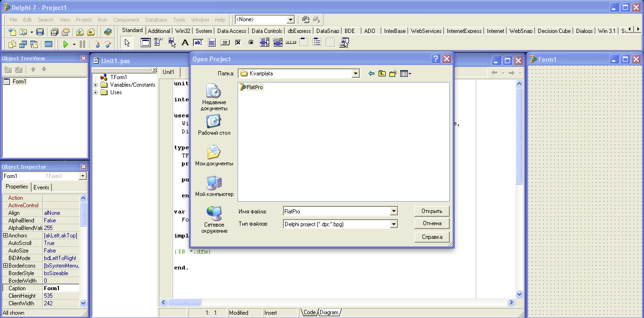644x318 pixels.
Task: Open the Project menu
Action: pyautogui.click(x=84, y=20)
